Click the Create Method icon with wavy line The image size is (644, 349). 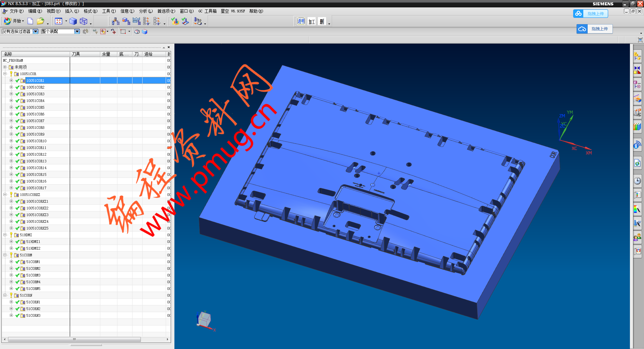(x=137, y=21)
